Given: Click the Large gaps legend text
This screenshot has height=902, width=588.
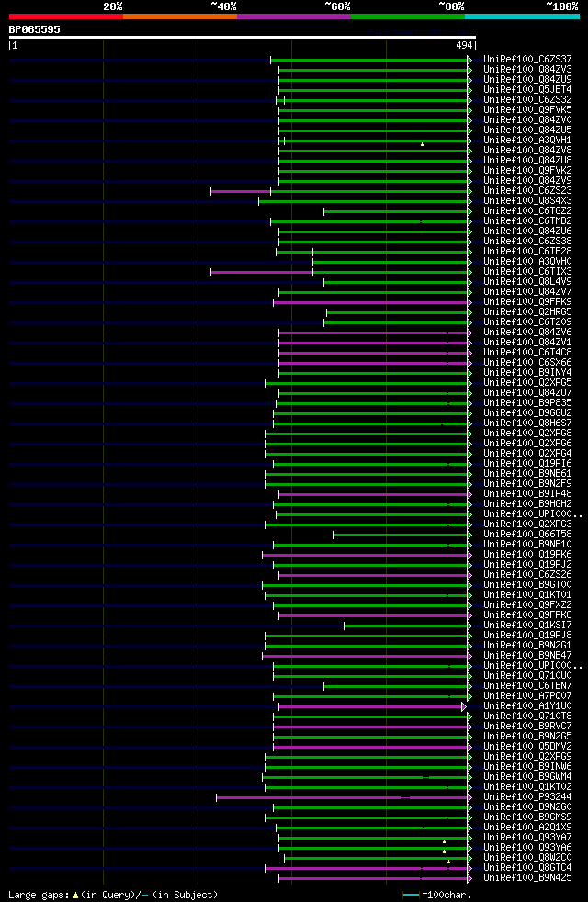Looking at the screenshot, I should 113,895.
